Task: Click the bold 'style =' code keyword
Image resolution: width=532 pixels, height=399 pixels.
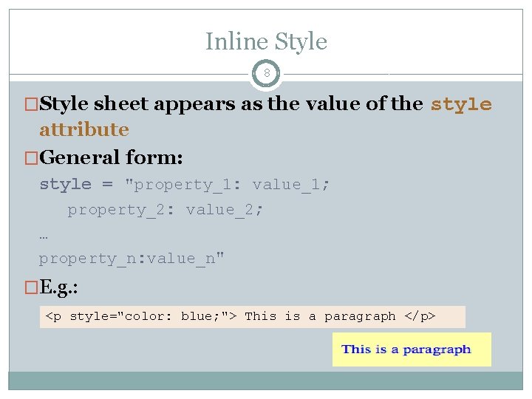Action: click(x=76, y=185)
